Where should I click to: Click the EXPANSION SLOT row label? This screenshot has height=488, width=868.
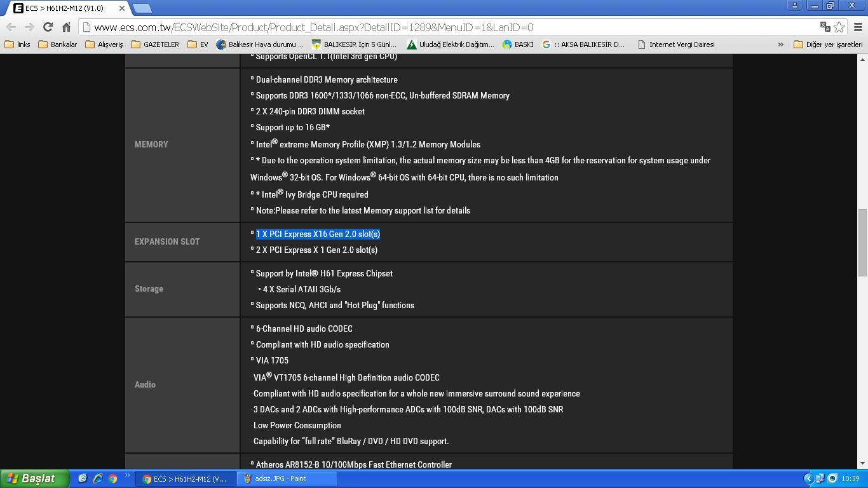coord(167,241)
